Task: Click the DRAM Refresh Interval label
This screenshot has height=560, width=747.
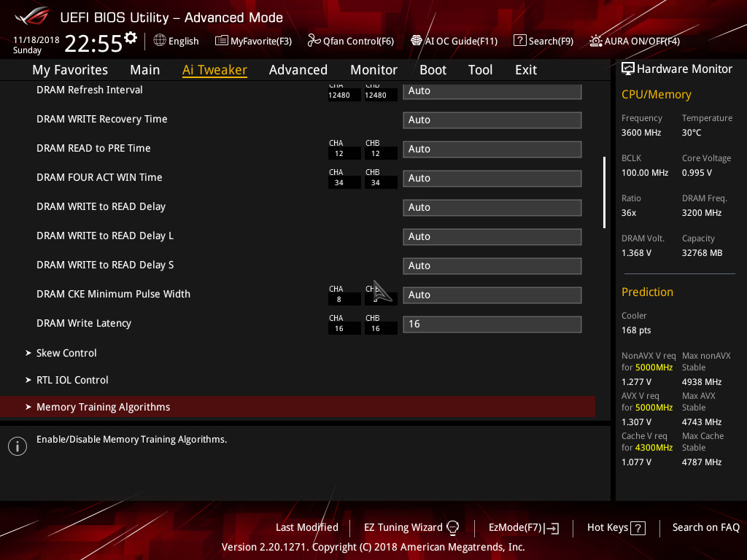Action: (90, 90)
